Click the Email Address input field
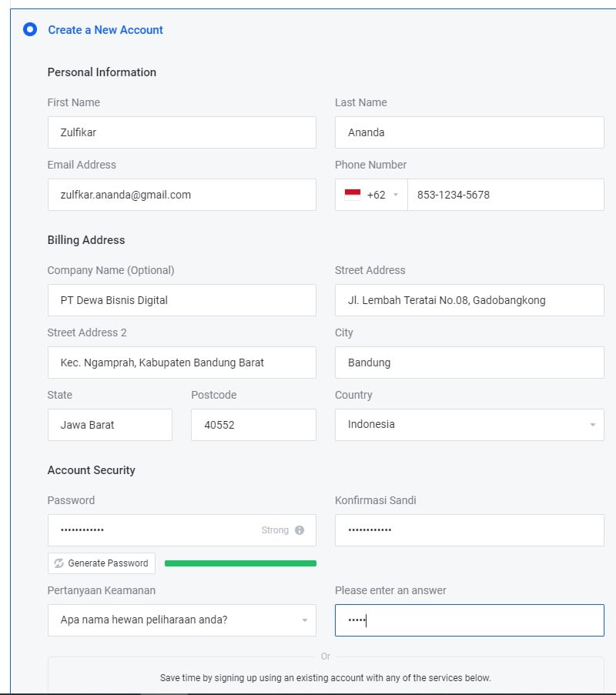Viewport: 616px width, 695px height. [x=182, y=195]
